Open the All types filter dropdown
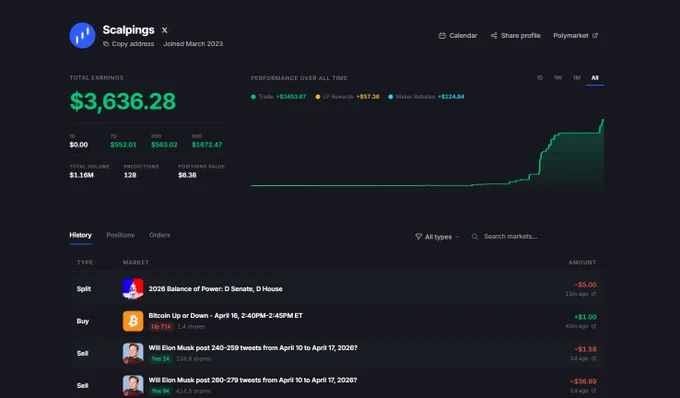The height and width of the screenshot is (398, 680). click(x=437, y=237)
